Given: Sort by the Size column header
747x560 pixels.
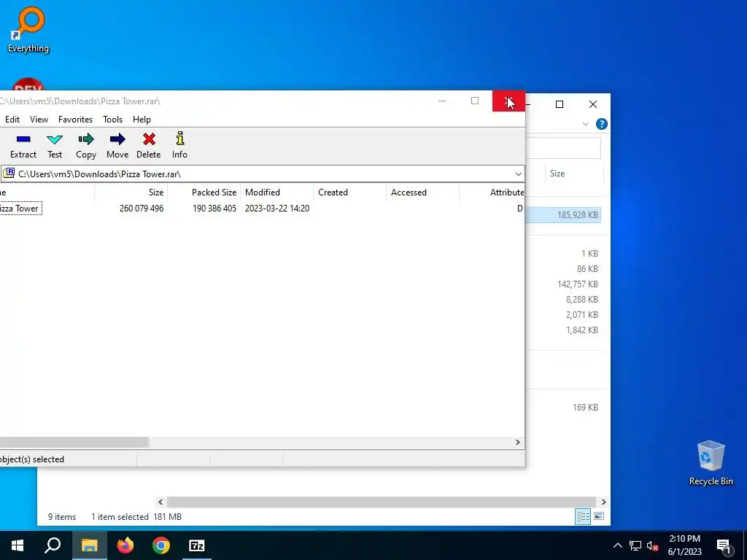Looking at the screenshot, I should (x=131, y=192).
